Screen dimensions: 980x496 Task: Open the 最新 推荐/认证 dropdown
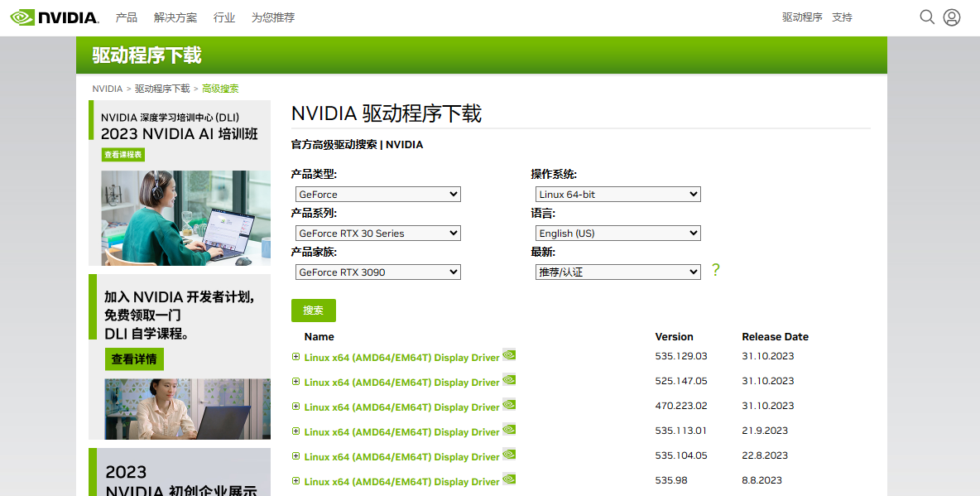click(x=618, y=272)
